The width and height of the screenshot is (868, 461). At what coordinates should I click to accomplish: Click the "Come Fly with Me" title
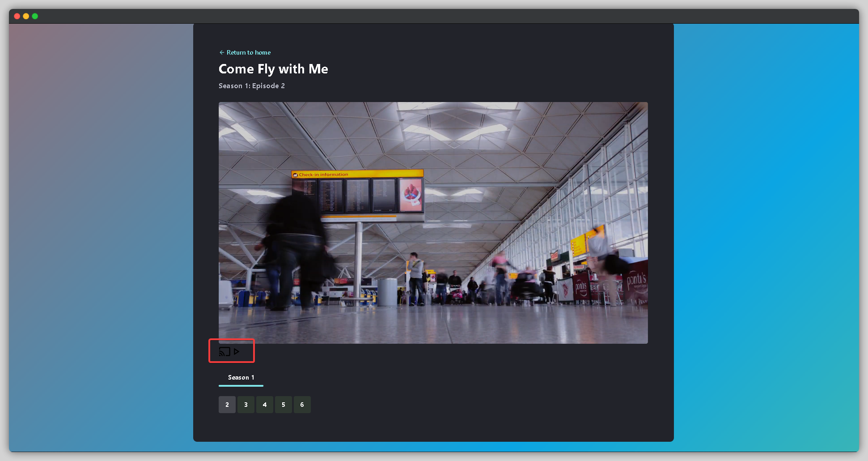[x=273, y=69]
